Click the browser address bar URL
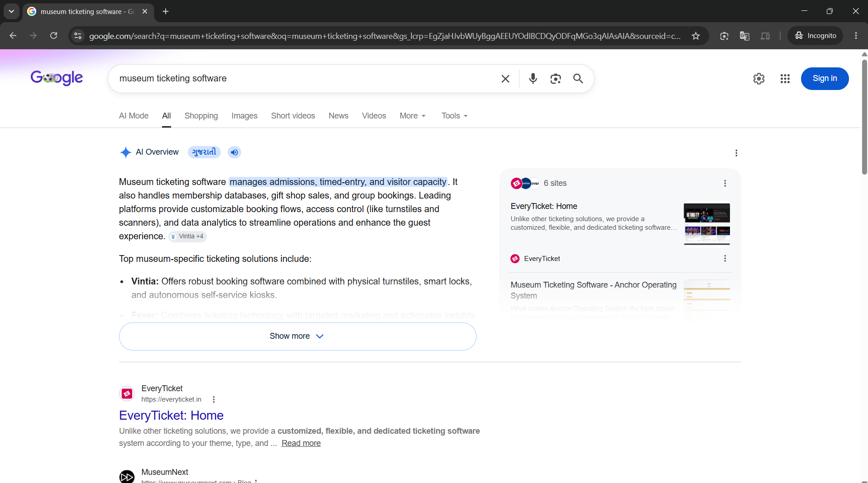 point(385,36)
